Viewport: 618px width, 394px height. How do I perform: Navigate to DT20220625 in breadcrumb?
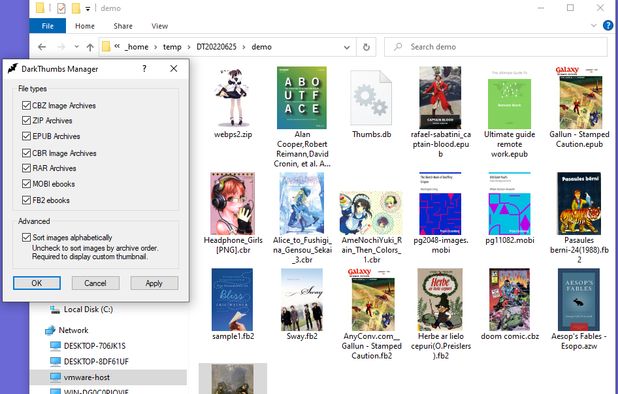(x=216, y=47)
